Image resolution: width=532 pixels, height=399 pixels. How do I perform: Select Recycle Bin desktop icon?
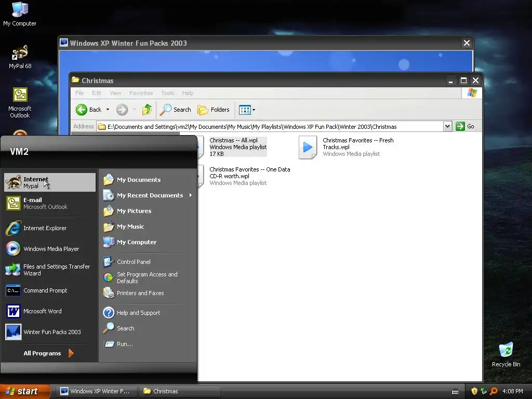click(506, 355)
